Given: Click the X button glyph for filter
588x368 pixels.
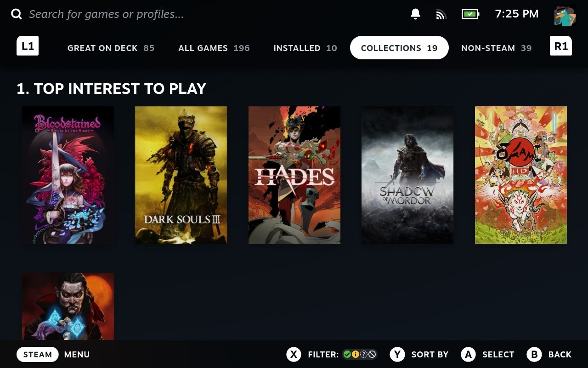Looking at the screenshot, I should pyautogui.click(x=294, y=355).
